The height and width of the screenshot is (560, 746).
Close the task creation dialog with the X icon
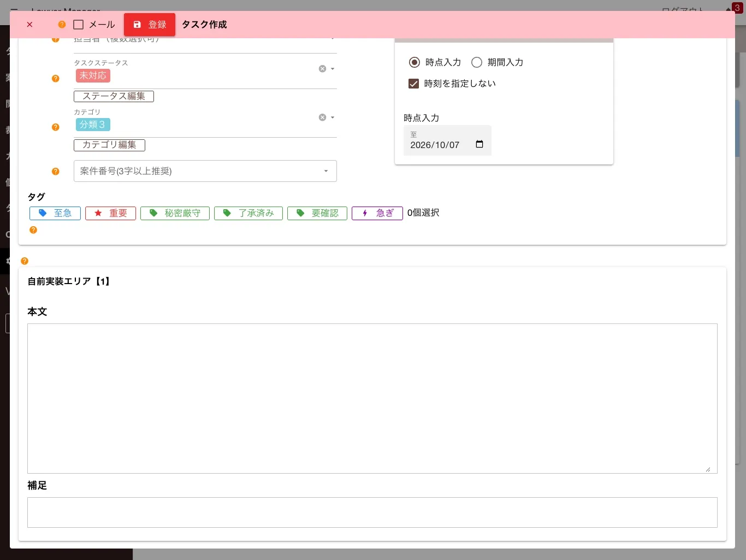point(29,25)
